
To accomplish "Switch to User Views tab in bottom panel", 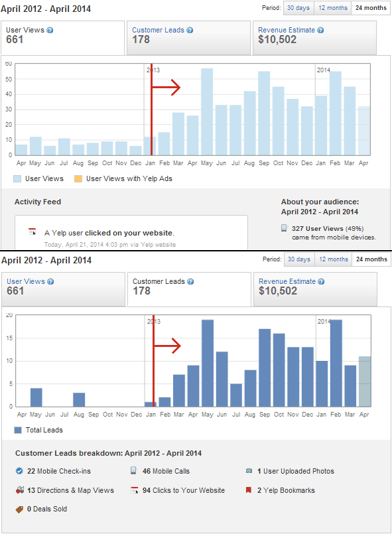I will click(x=64, y=289).
